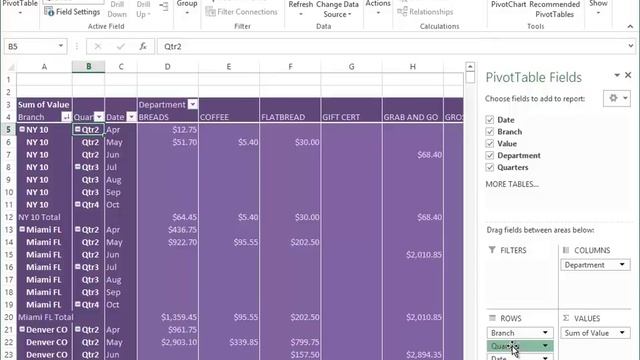Uncheck the Quarters field checkbox

click(x=490, y=167)
